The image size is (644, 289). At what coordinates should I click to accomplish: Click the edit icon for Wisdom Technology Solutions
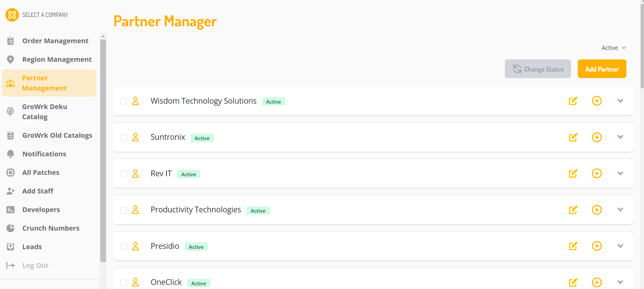(x=573, y=101)
